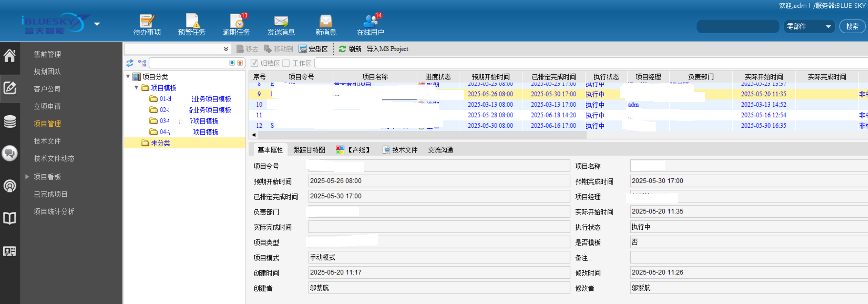This screenshot has width=868, height=304.
Task: Open 客户公司 in the sidebar menu
Action: [47, 89]
